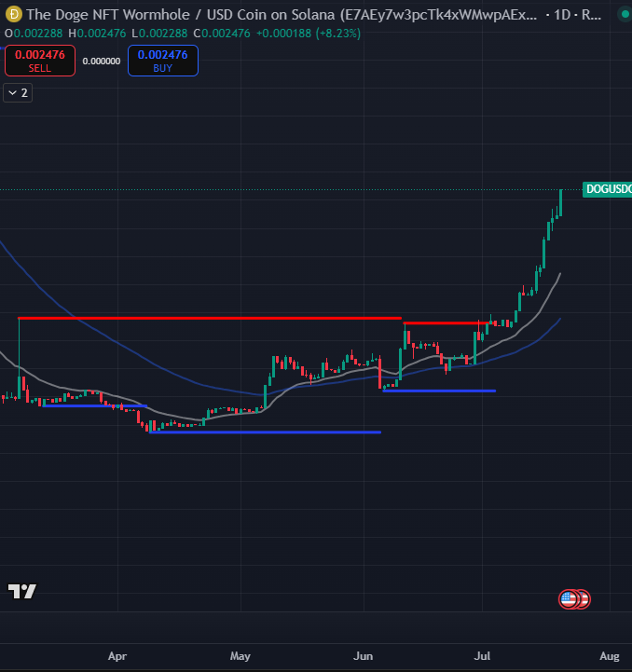The height and width of the screenshot is (672, 632).
Task: Click the high value H0.002476
Action: tap(97, 34)
